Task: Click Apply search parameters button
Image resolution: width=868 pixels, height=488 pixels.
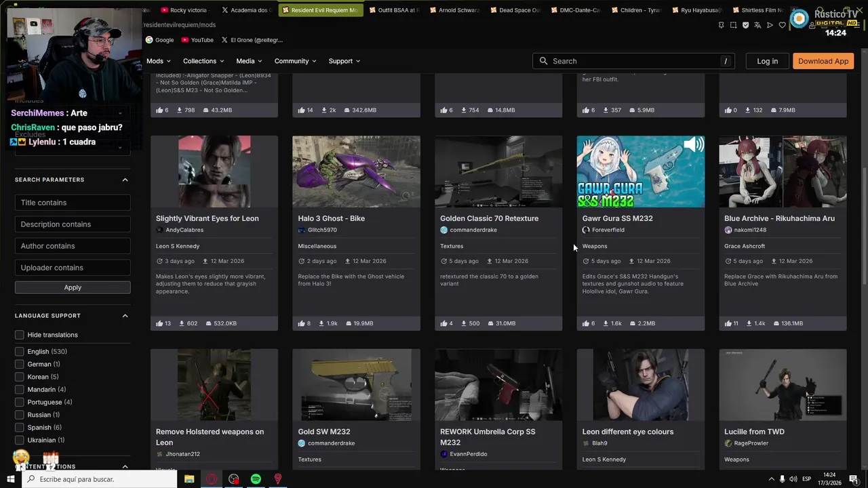Action: pos(73,287)
